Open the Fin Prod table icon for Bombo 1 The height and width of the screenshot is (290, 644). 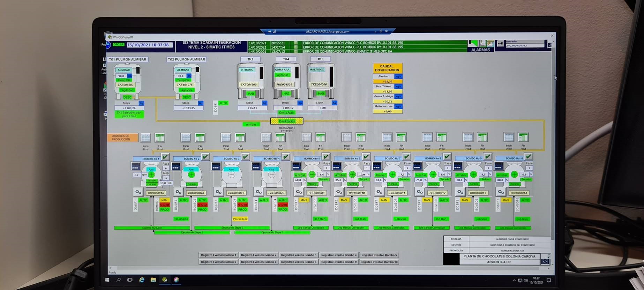(160, 137)
